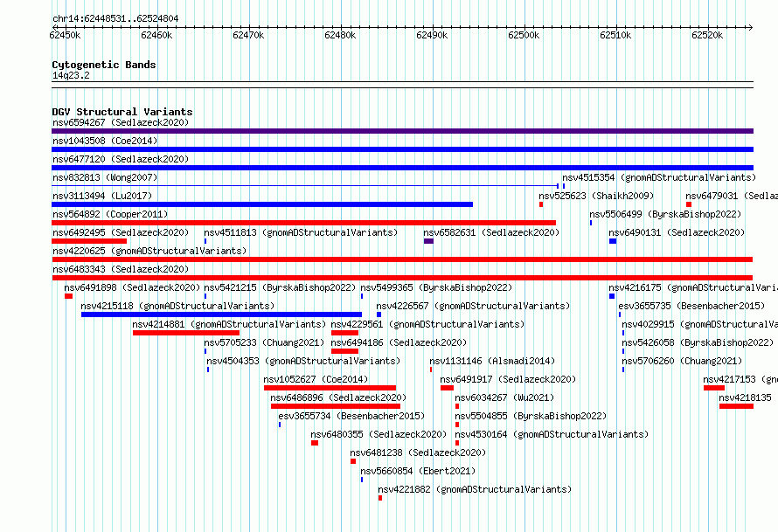Click nsv4029915 variant label

tap(699, 324)
